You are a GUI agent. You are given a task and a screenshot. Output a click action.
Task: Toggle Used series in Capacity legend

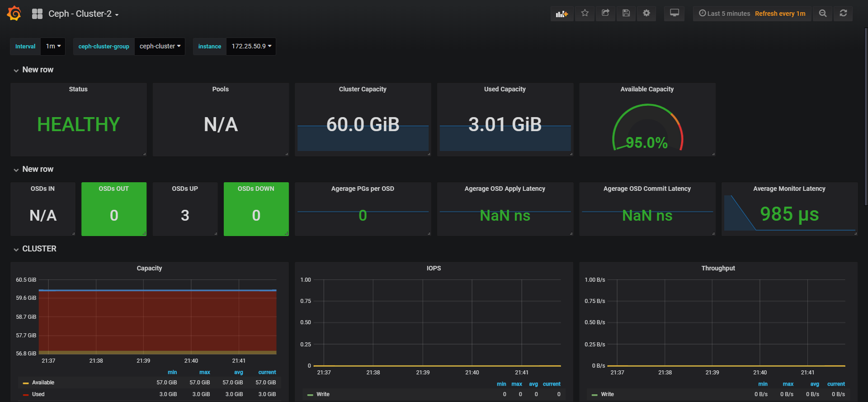38,394
